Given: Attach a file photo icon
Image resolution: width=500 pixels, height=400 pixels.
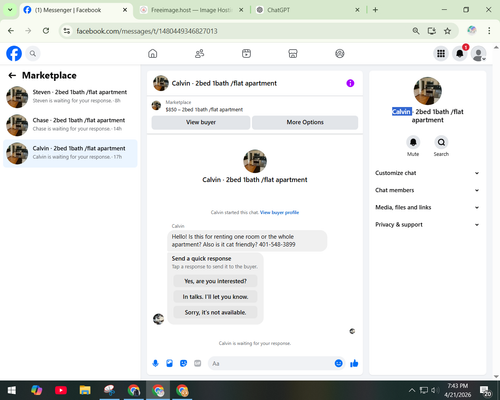Looking at the screenshot, I should 169,363.
